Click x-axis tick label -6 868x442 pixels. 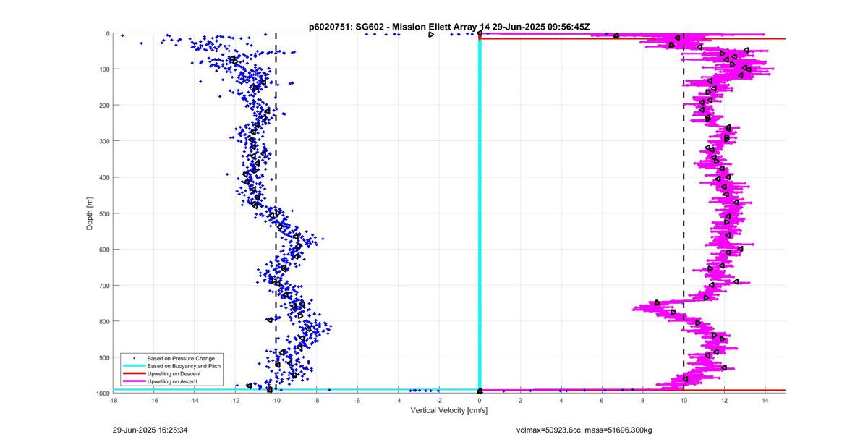pyautogui.click(x=357, y=399)
